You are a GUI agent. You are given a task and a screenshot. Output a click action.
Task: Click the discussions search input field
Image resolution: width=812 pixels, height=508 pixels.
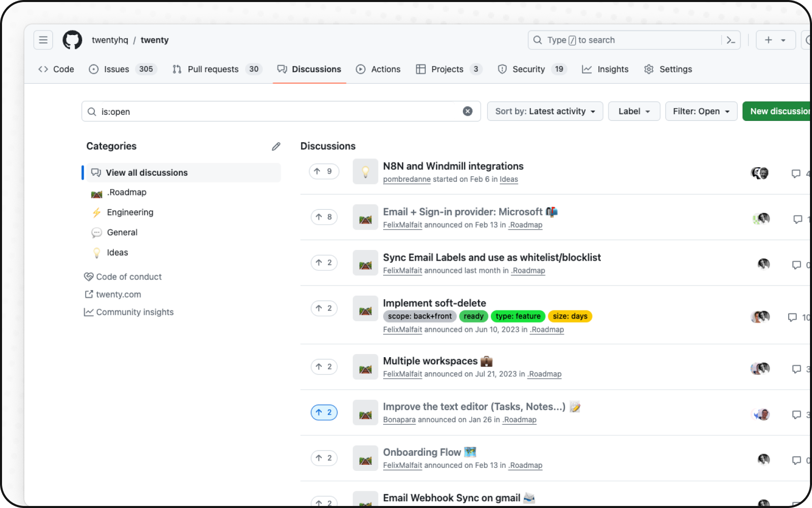279,111
